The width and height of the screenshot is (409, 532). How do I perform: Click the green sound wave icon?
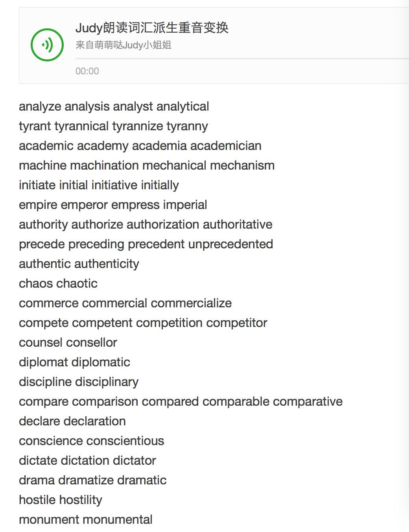pos(48,45)
